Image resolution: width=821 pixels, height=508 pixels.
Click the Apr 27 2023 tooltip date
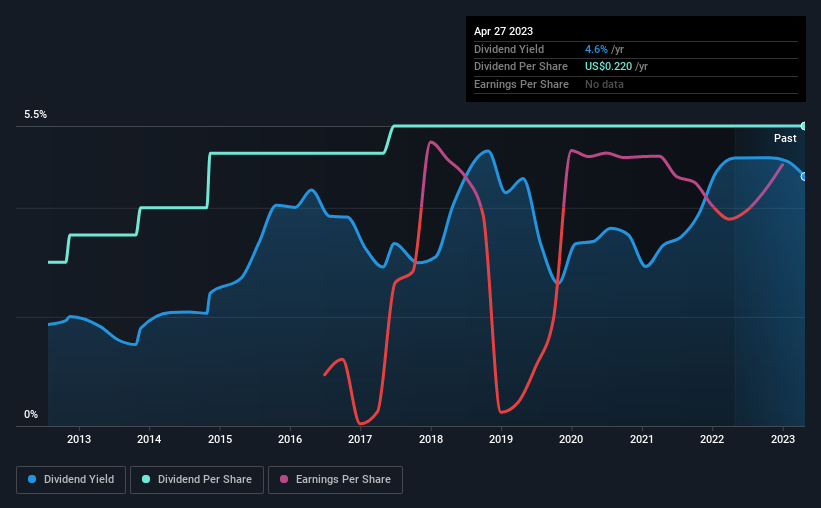point(503,31)
